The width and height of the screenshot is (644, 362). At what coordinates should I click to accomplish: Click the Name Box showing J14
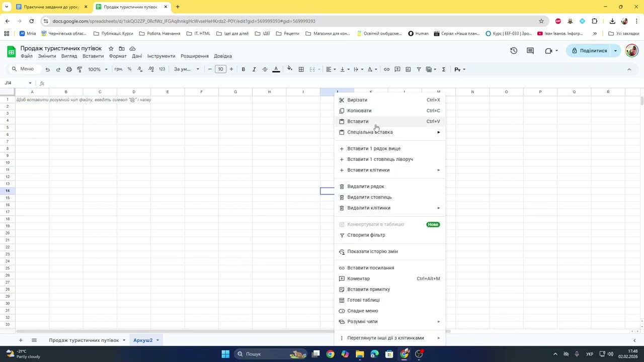pos(18,83)
